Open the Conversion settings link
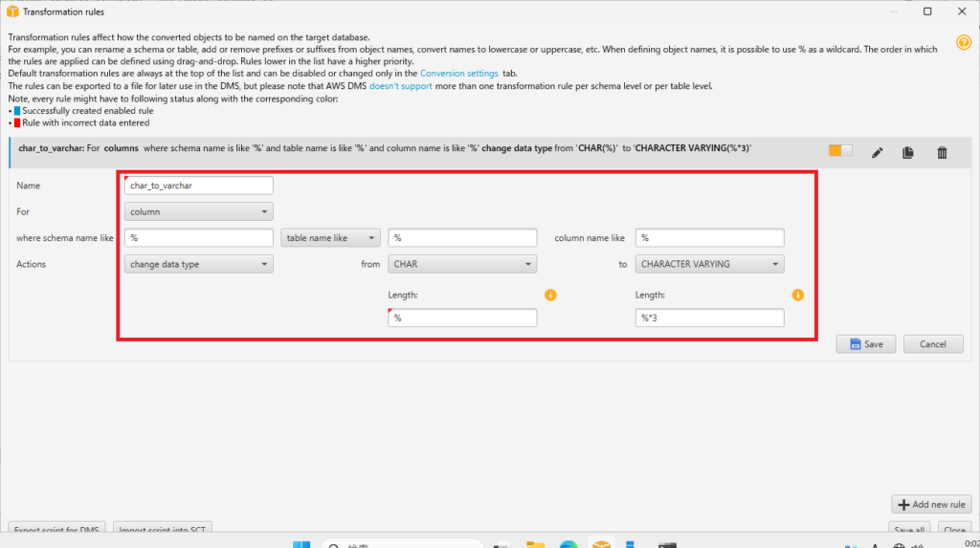The height and width of the screenshot is (548, 980). [x=458, y=73]
